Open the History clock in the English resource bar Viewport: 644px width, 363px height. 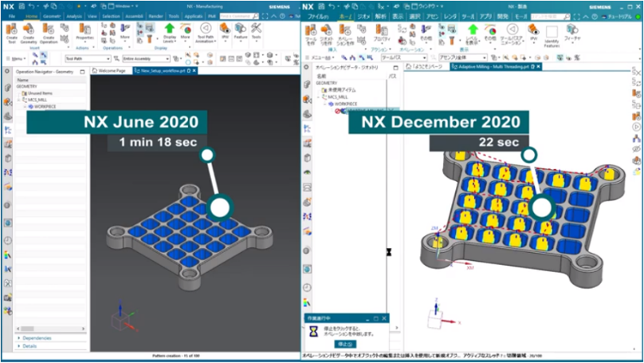pyautogui.click(x=8, y=240)
